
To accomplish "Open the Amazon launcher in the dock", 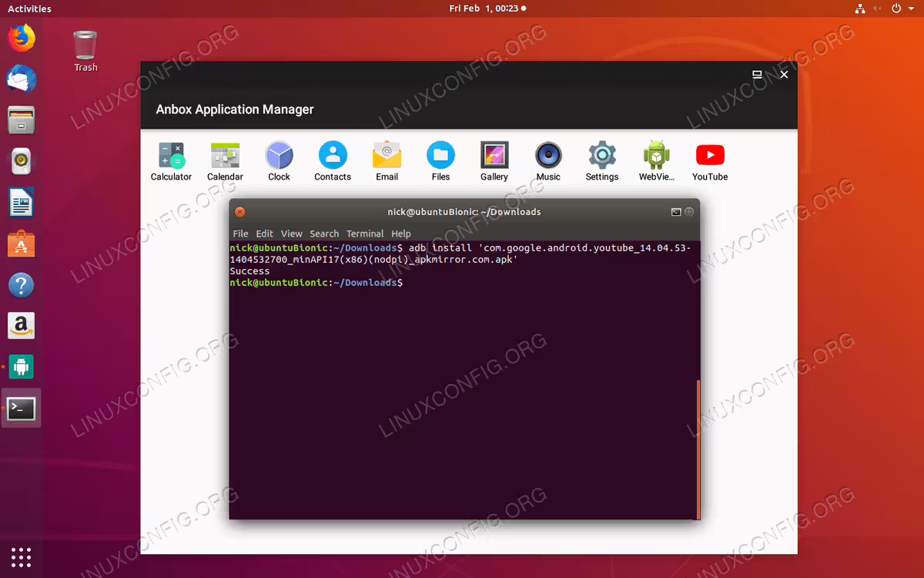I will coord(21,326).
